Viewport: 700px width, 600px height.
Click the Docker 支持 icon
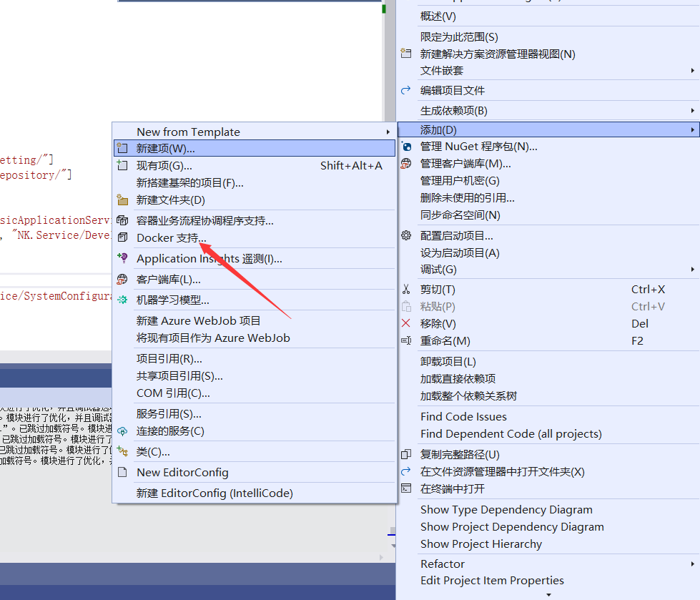(x=122, y=237)
